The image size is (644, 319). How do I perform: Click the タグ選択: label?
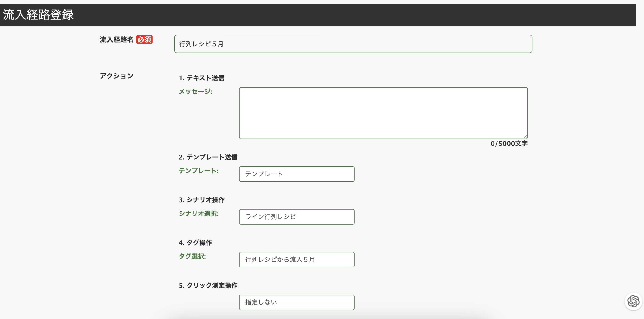tap(192, 256)
